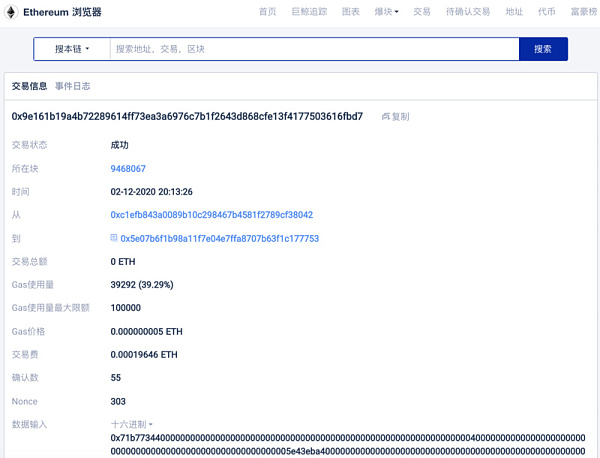Click the Ethereum logo icon
The height and width of the screenshot is (458, 600).
point(9,12)
